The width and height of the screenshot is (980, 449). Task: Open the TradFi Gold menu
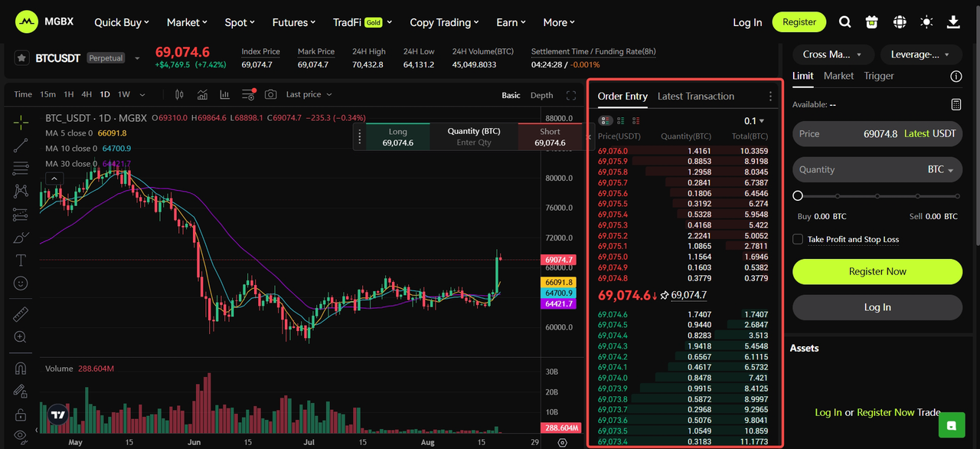pyautogui.click(x=362, y=22)
